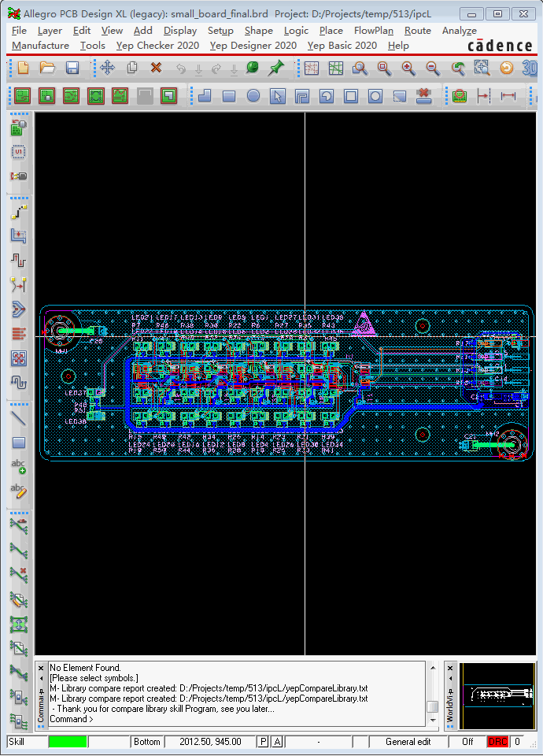Open the Display menu
543x756 pixels.
[180, 31]
